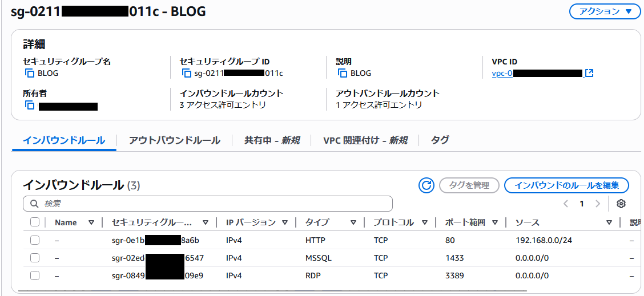The image size is (644, 296).
Task: Go to previous page of rules
Action: 566,204
